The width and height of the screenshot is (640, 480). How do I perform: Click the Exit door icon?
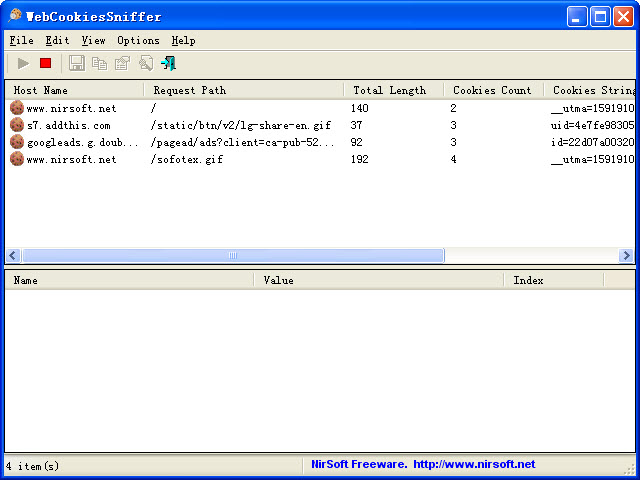[x=169, y=63]
